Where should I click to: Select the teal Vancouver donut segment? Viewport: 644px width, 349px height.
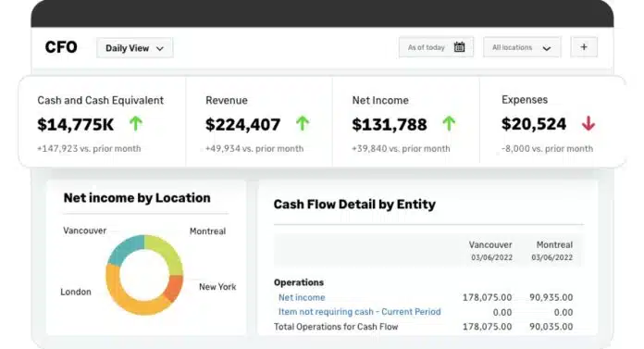(124, 249)
